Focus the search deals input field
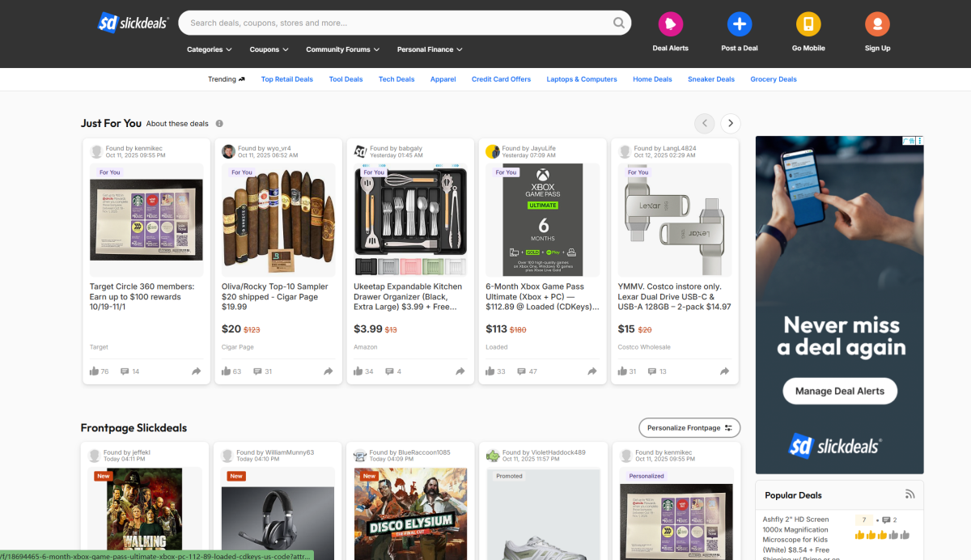 point(396,23)
